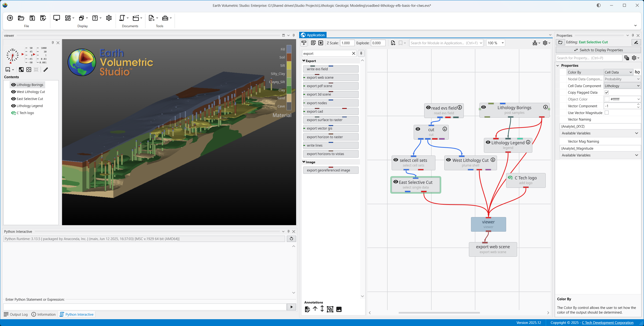Click the settings gear in Display group
The height and width of the screenshot is (326, 644).
(x=109, y=18)
